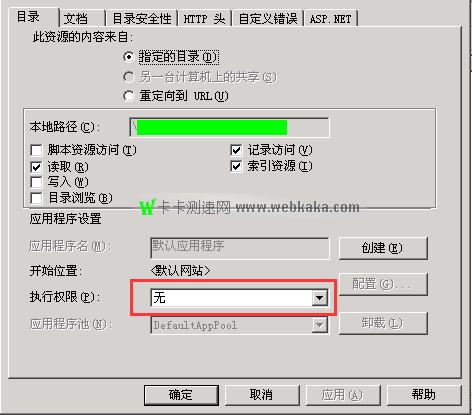Confirm with the 确定 button

[181, 395]
